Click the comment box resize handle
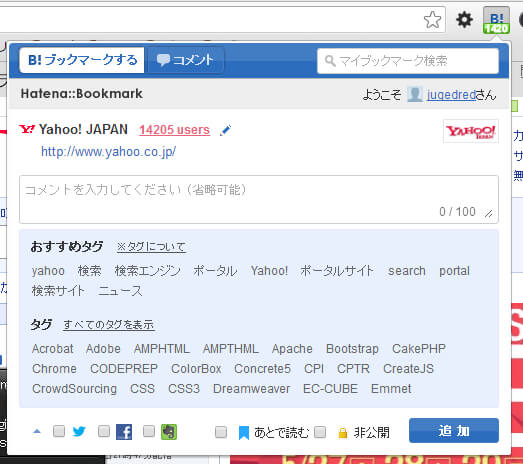523x464 pixels. (489, 214)
